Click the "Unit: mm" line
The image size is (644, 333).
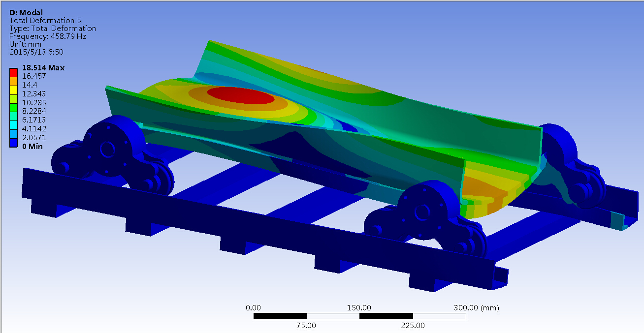point(25,44)
